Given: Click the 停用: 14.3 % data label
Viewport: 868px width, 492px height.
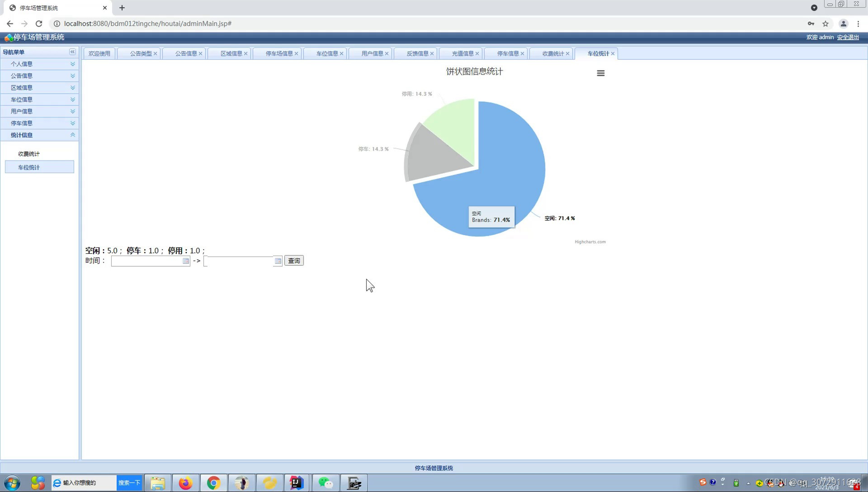Looking at the screenshot, I should pyautogui.click(x=417, y=94).
